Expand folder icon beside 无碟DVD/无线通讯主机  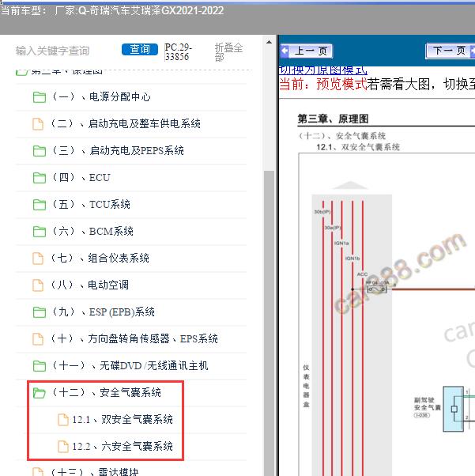coord(40,366)
